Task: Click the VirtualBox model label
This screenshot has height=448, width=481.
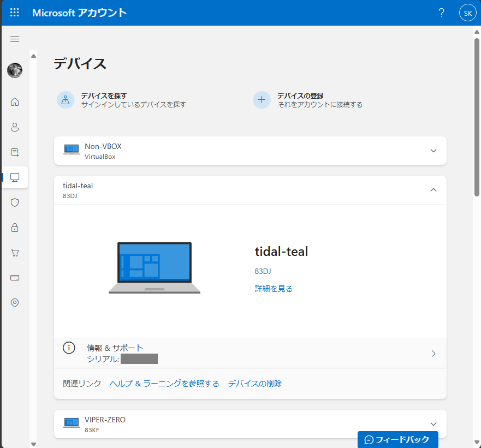Action: coord(100,157)
